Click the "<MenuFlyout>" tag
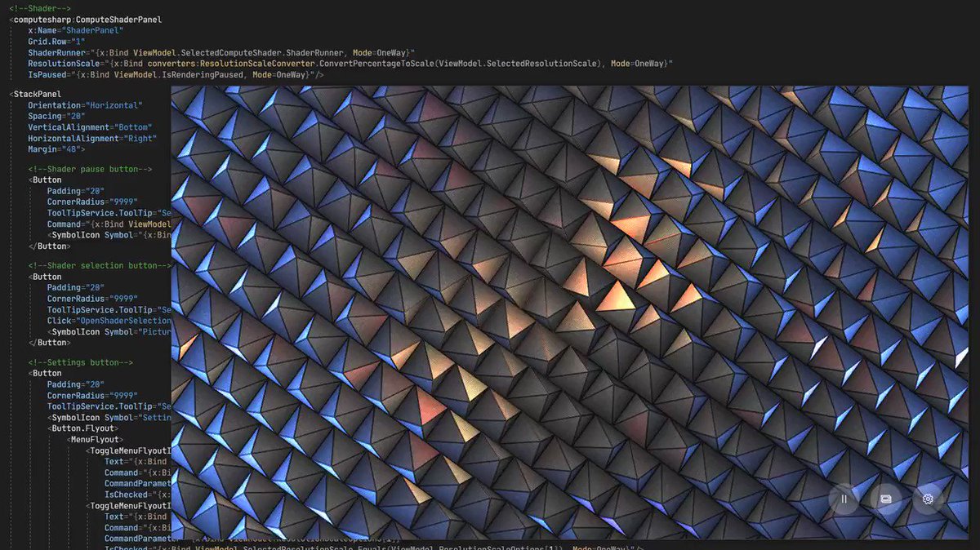 [x=95, y=439]
